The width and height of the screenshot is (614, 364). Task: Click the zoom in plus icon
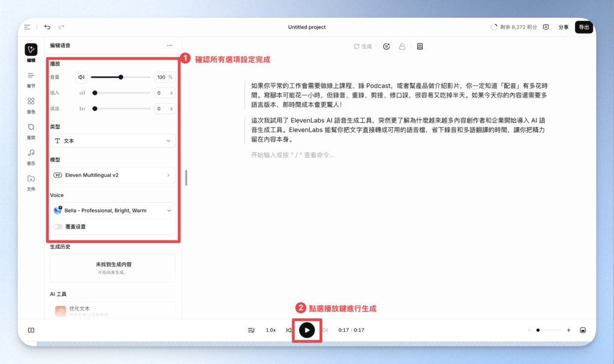568,330
